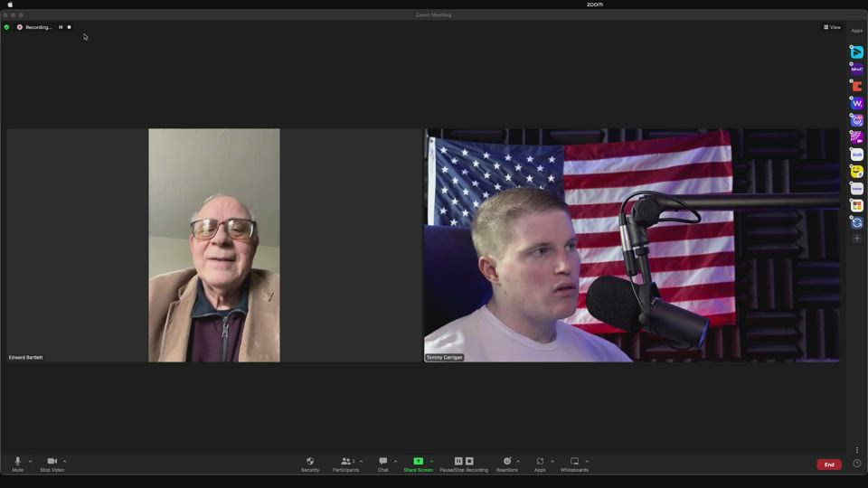Click the apple menu in menu bar
Screen dimensions: 868x488
[x=10, y=5]
